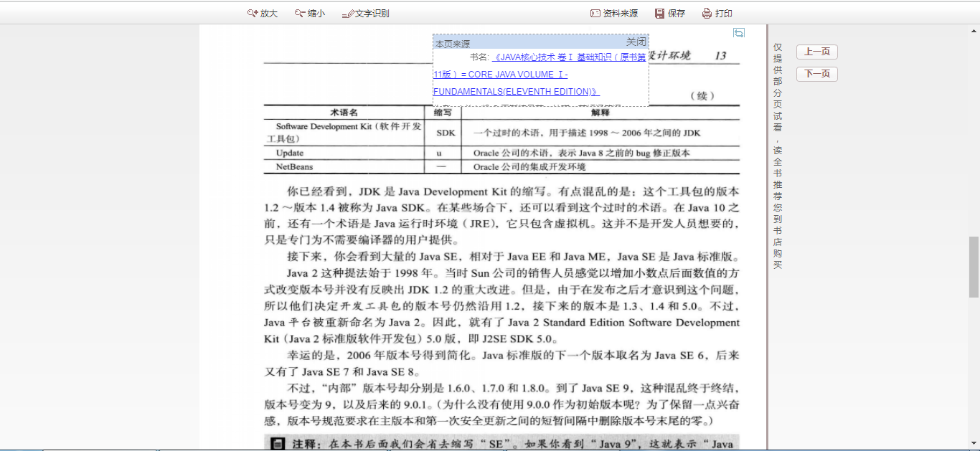Image resolution: width=980 pixels, height=451 pixels.
Task: Click the 资料来源 source card icon
Action: click(595, 14)
